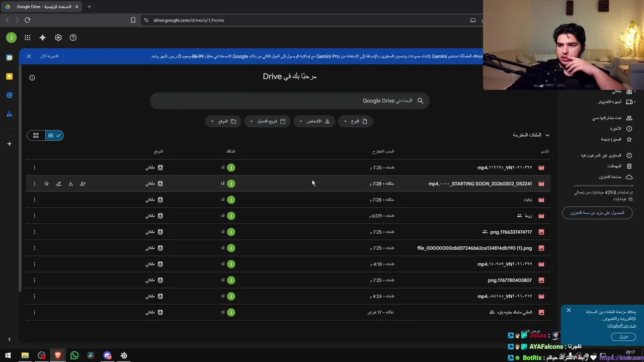Screen dimensions: 644x362
Task: Open the Location filter dropdown
Action: [223, 121]
